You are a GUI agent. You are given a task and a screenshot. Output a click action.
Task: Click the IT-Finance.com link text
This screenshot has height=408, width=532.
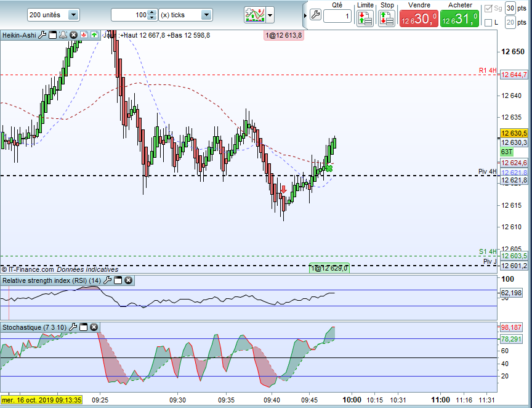tap(31, 269)
